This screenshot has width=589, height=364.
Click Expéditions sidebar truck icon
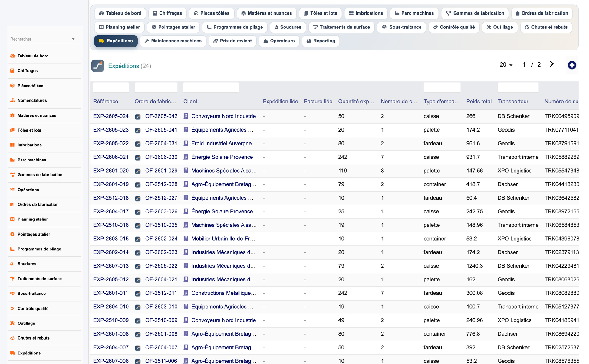tap(12, 353)
